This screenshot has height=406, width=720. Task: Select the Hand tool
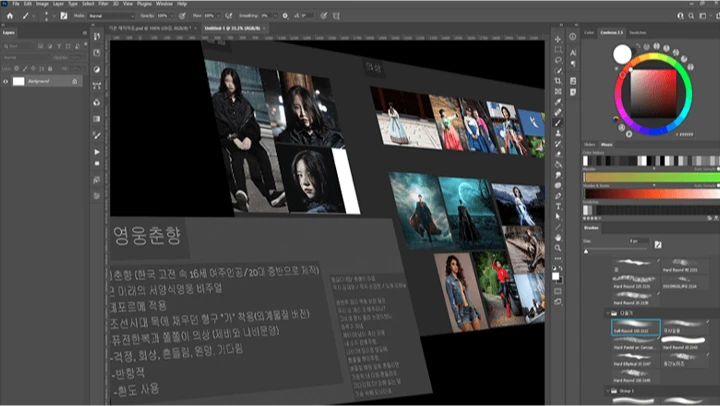pyautogui.click(x=558, y=237)
